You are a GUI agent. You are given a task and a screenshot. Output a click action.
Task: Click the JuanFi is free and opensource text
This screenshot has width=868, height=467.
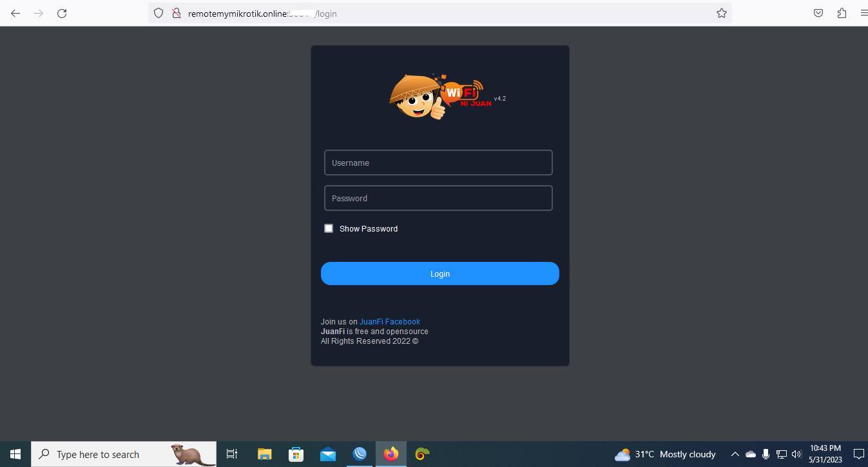pos(374,331)
